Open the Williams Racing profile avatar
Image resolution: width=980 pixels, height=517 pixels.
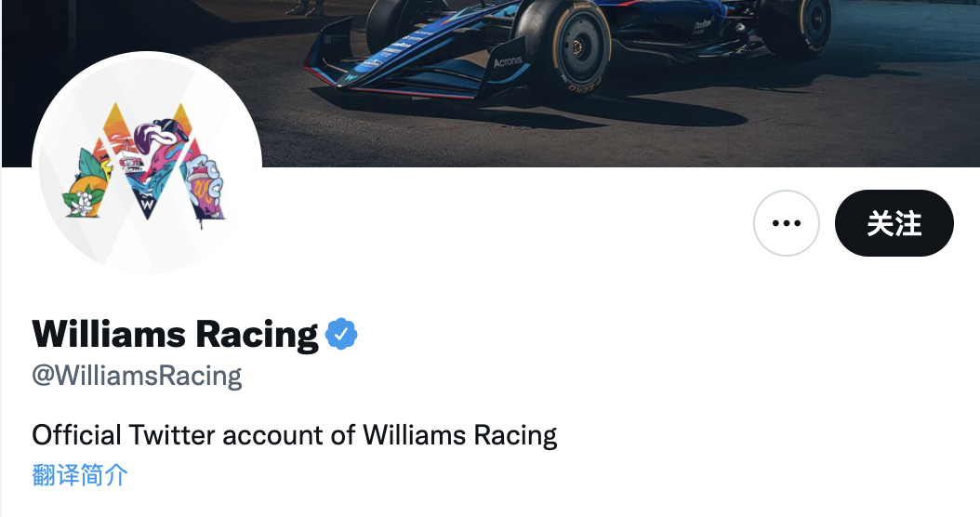(147, 164)
